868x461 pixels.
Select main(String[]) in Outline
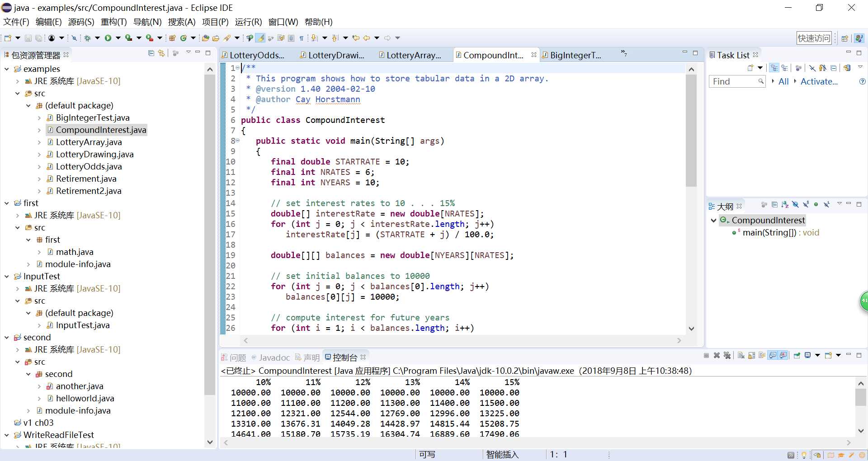(775, 233)
